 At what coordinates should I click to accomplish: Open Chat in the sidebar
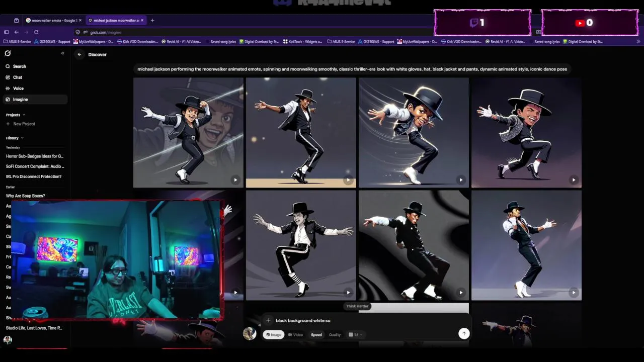coord(35,77)
